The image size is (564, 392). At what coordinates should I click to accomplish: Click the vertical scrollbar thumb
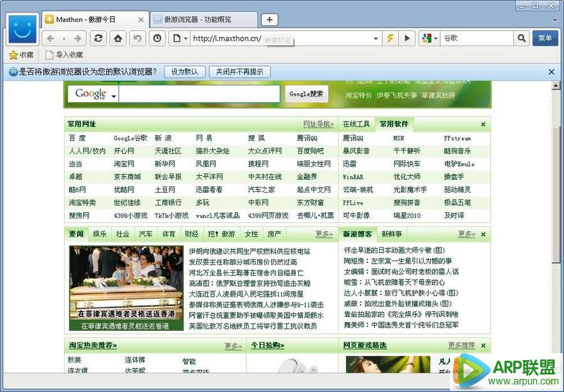[556, 194]
